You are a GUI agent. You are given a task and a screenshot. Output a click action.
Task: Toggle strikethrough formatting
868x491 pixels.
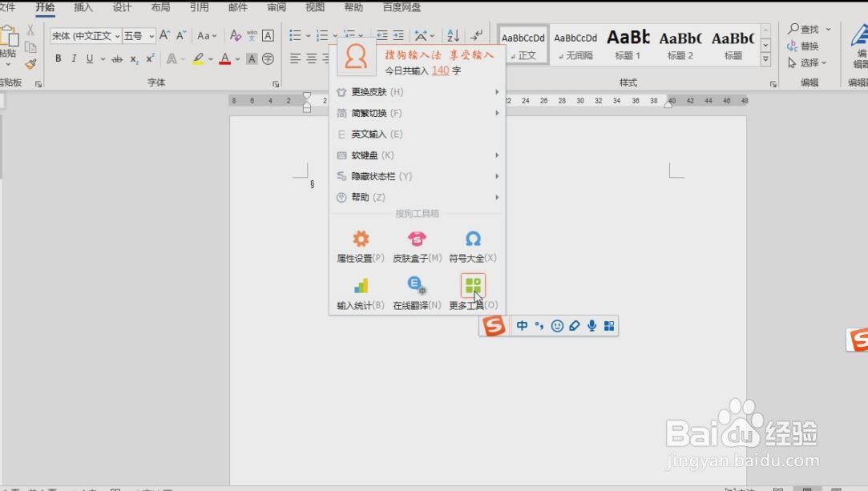pyautogui.click(x=117, y=58)
